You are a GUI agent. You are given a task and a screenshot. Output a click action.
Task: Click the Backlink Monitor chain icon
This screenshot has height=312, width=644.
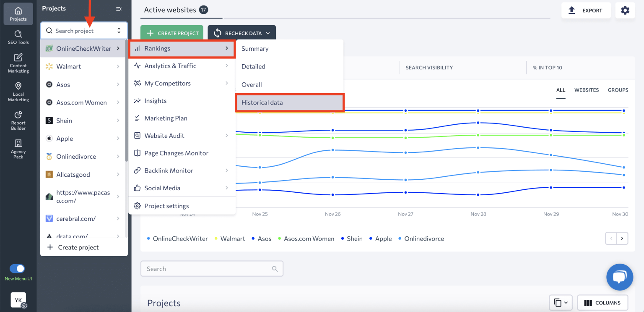138,170
